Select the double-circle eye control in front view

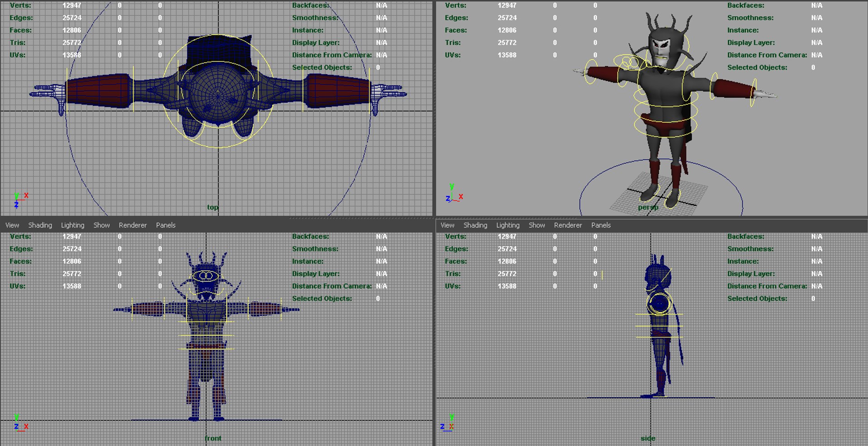tap(206, 276)
